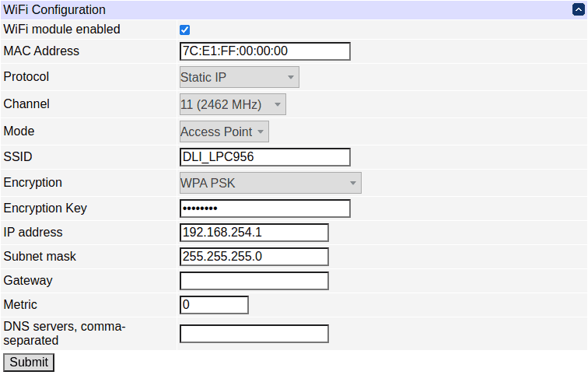This screenshot has height=375, width=588.
Task: Click the empty DNS servers input field
Action: tap(254, 334)
